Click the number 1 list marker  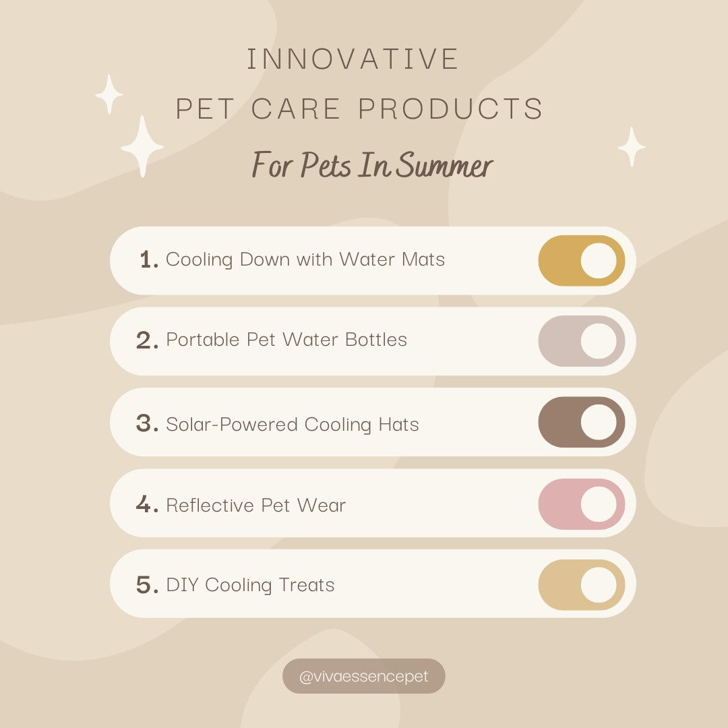[x=149, y=260]
